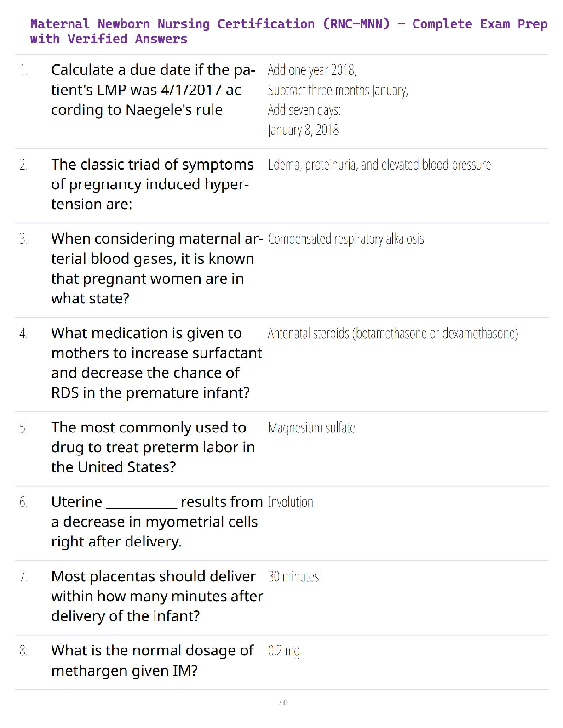
Task: Click the answer "Involution"
Action: point(290,502)
